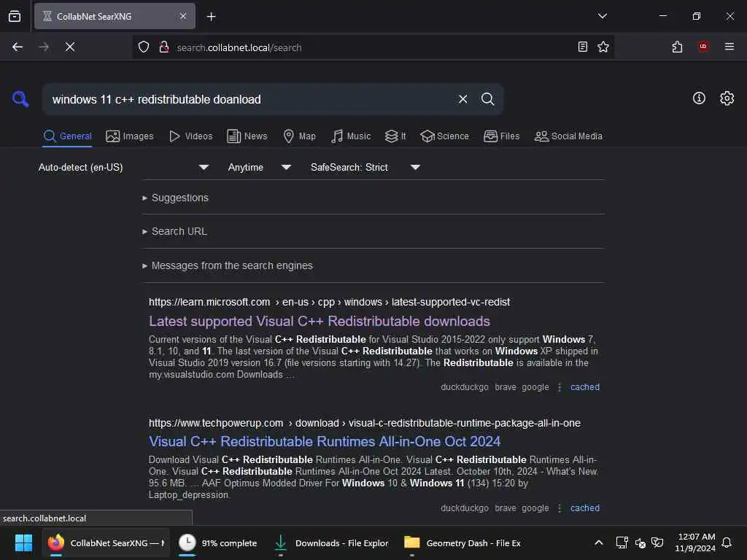Open cached copy of TechPowerUp result

point(584,508)
